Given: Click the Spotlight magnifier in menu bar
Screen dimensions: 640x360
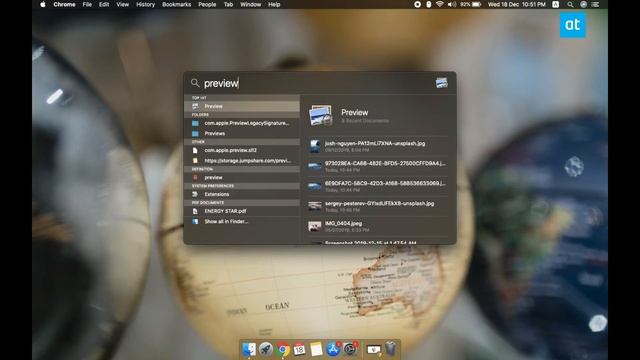Looking at the screenshot, I should (570, 4).
